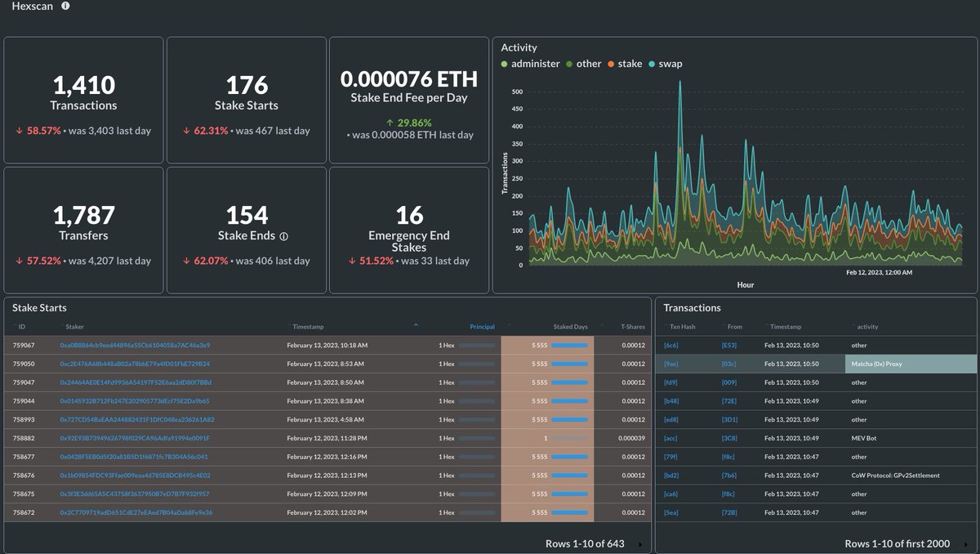This screenshot has height=554, width=980.
Task: Open staker address starting 0x727CD54BaEAA2448
Action: click(136, 419)
